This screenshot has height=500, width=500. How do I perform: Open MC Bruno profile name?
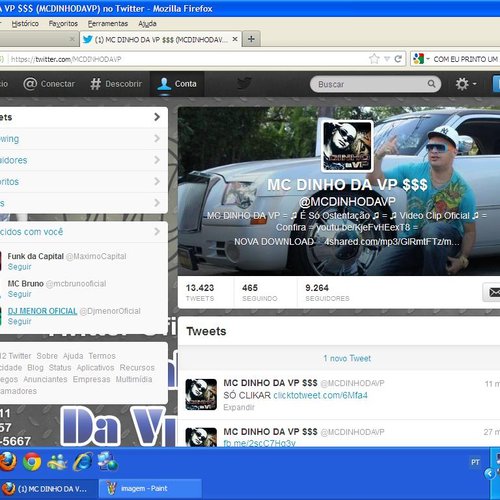coord(25,284)
